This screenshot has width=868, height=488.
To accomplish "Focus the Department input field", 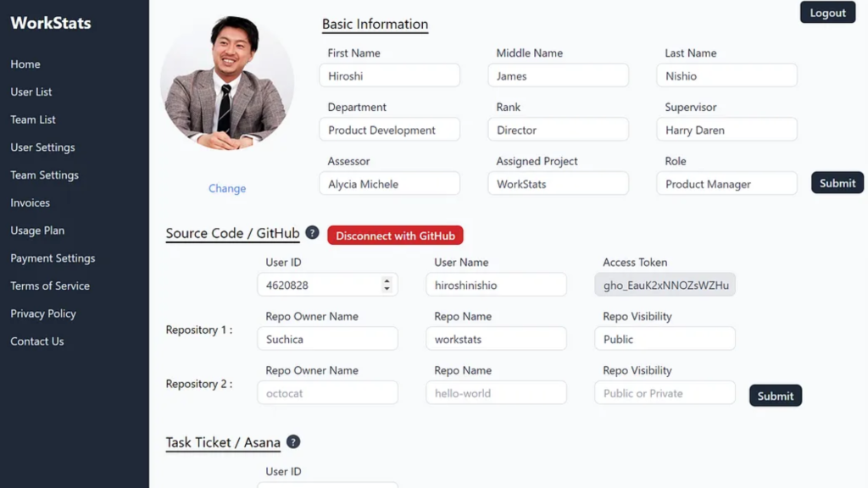I will [x=389, y=130].
